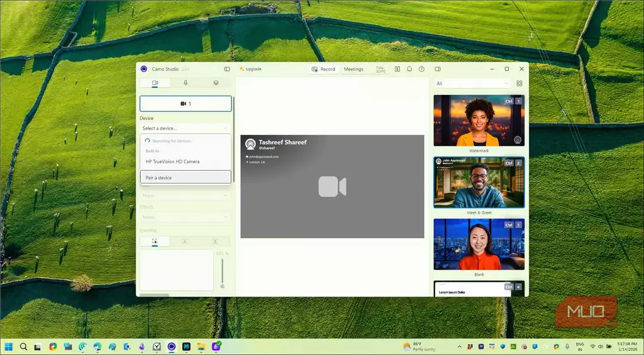Toggle the left sidebar panel icon
This screenshot has height=355, width=644.
point(226,69)
